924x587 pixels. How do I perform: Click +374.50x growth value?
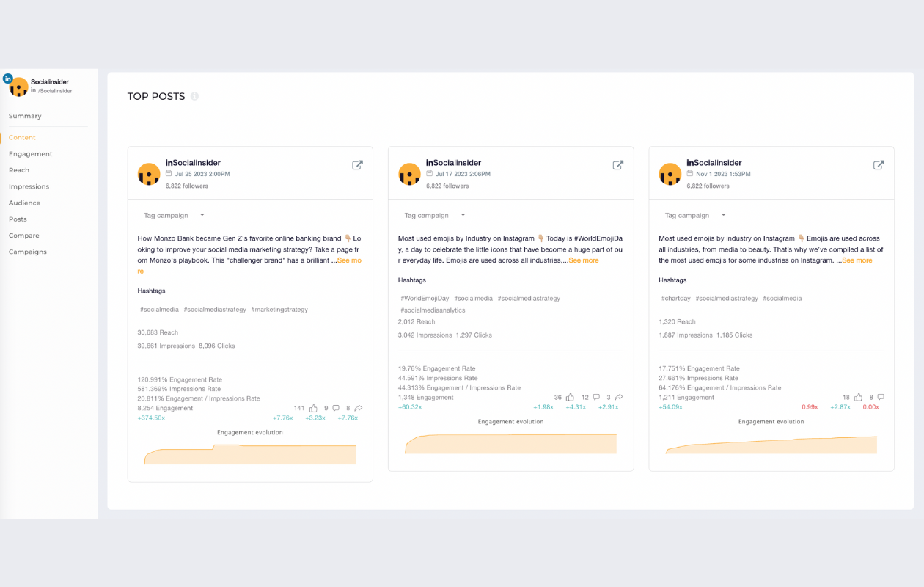(x=151, y=418)
